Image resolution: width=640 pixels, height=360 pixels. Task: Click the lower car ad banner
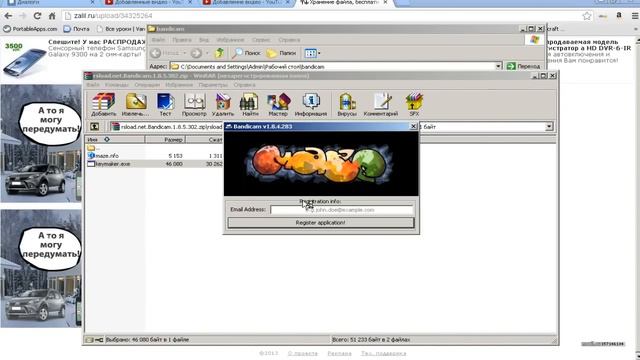41,268
